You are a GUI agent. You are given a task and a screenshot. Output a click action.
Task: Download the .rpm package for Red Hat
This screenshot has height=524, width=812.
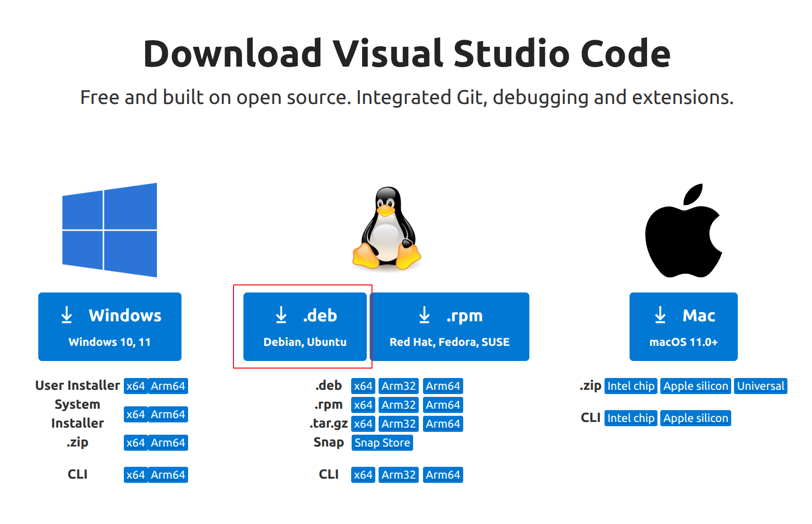click(x=449, y=326)
